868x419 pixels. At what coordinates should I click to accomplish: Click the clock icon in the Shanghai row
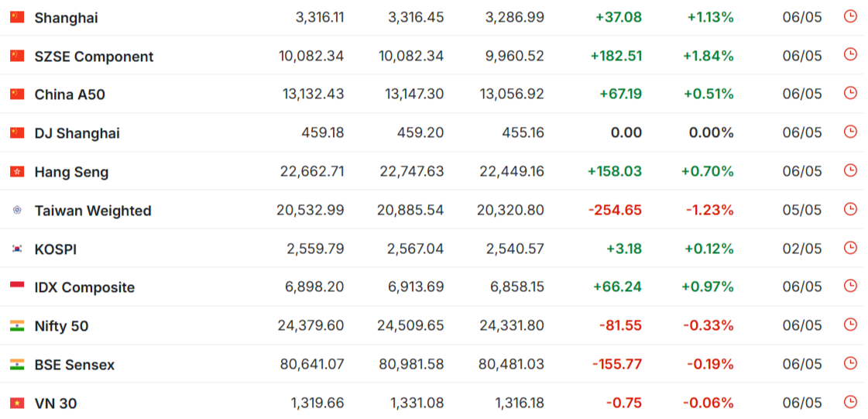(x=849, y=16)
